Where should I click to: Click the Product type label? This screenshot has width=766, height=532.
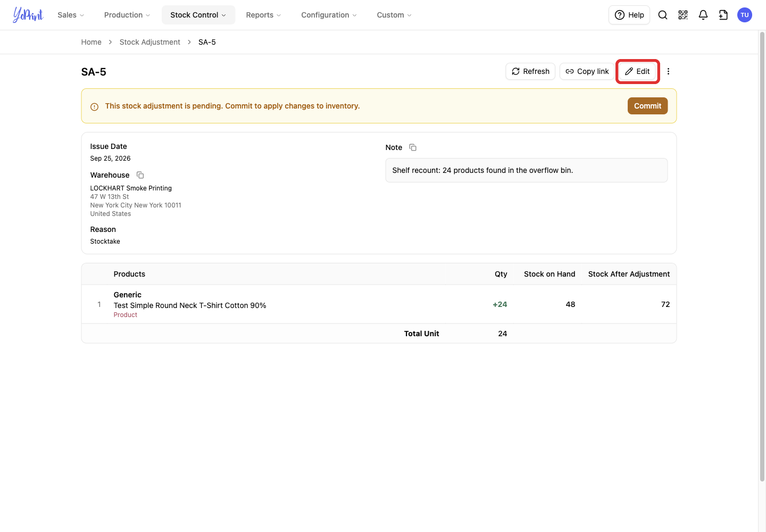125,315
